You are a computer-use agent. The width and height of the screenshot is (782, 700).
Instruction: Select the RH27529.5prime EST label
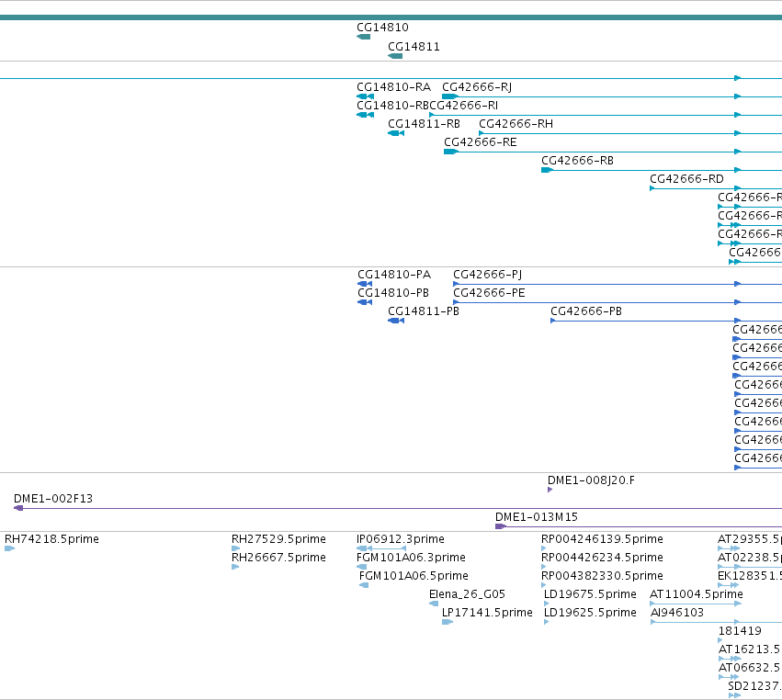[278, 539]
